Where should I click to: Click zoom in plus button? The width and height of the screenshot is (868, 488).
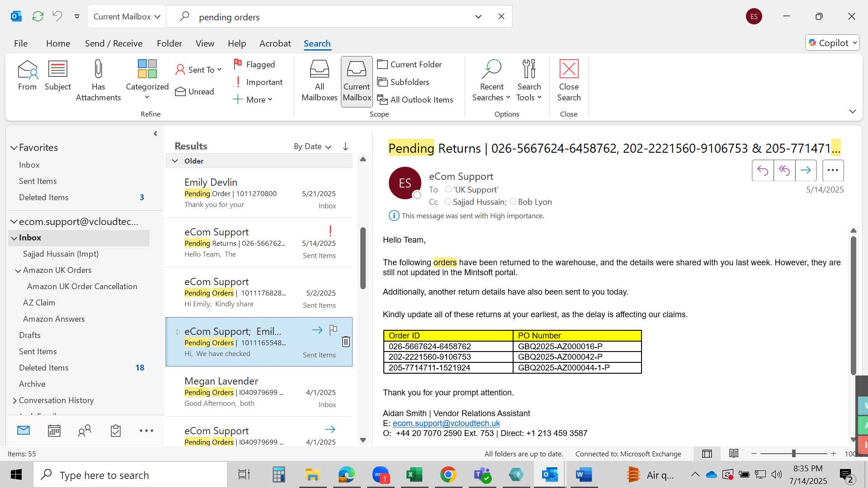pyautogui.click(x=834, y=453)
